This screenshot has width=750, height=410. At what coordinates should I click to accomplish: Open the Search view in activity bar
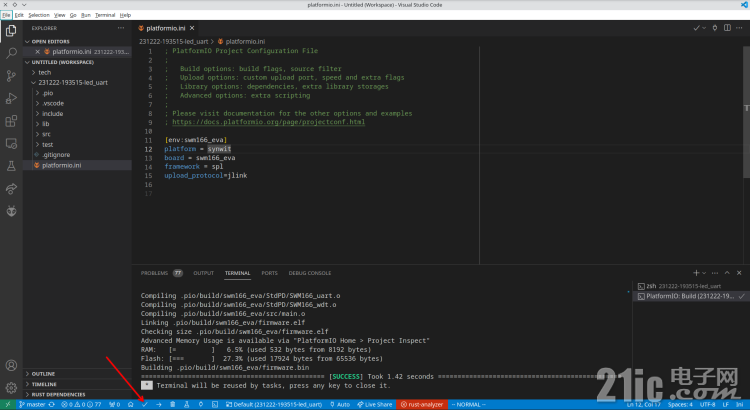(11, 53)
